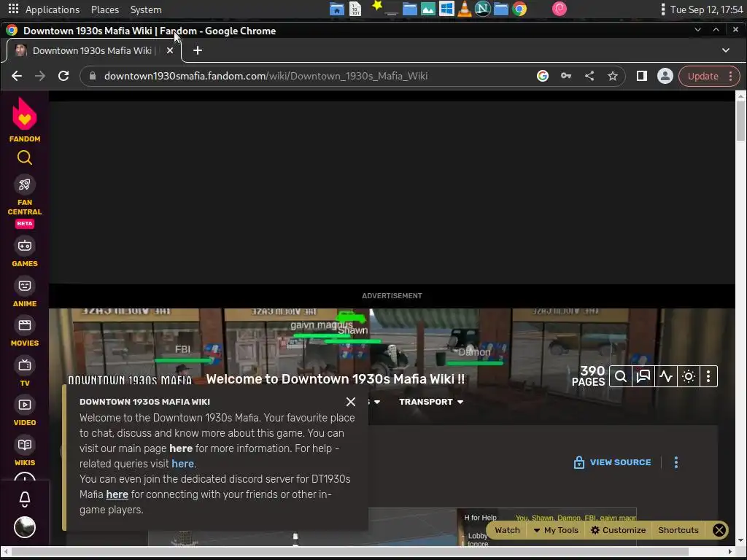
Task: Open the Places menu
Action: [105, 9]
